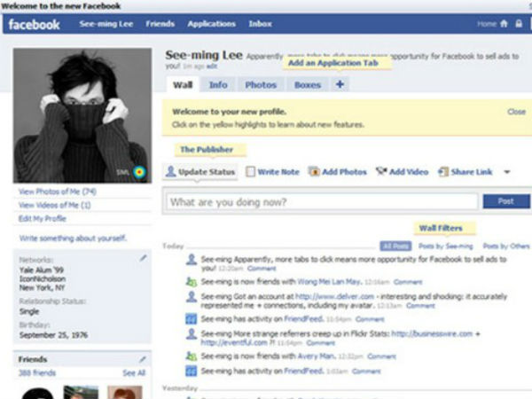The height and width of the screenshot is (399, 532).
Task: Click the pencil icon on Friends box
Action: 143,359
